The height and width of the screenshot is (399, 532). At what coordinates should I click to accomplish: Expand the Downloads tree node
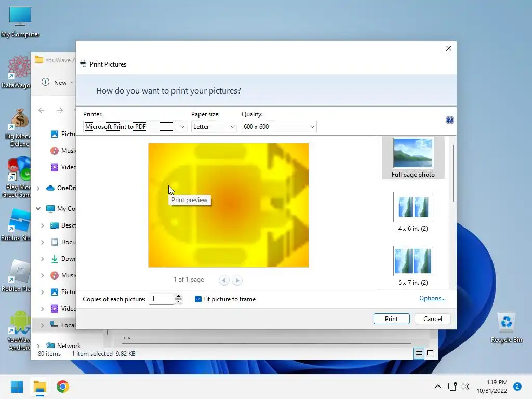(x=42, y=259)
